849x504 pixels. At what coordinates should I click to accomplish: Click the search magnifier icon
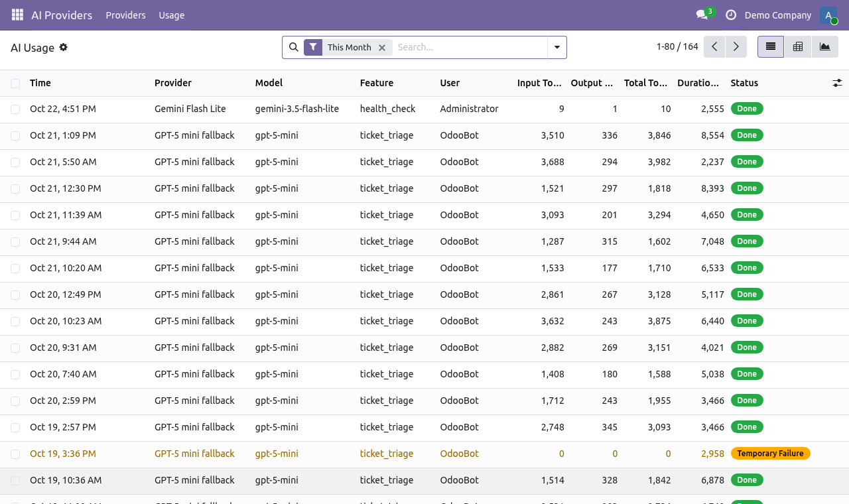(294, 47)
